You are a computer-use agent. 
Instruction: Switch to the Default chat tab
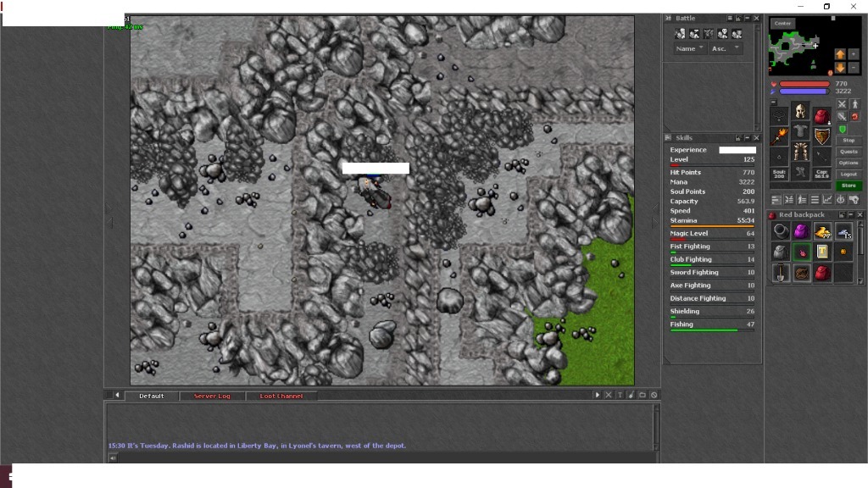151,396
